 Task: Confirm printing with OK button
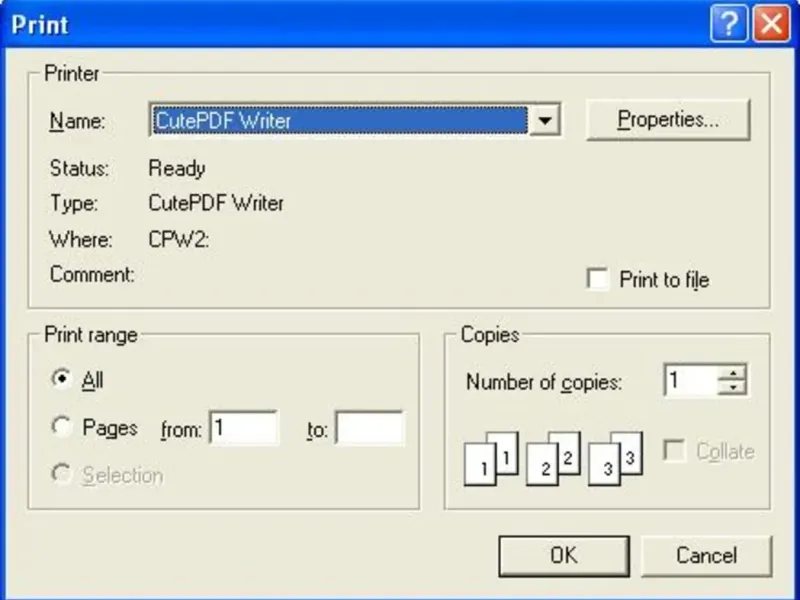click(x=563, y=556)
